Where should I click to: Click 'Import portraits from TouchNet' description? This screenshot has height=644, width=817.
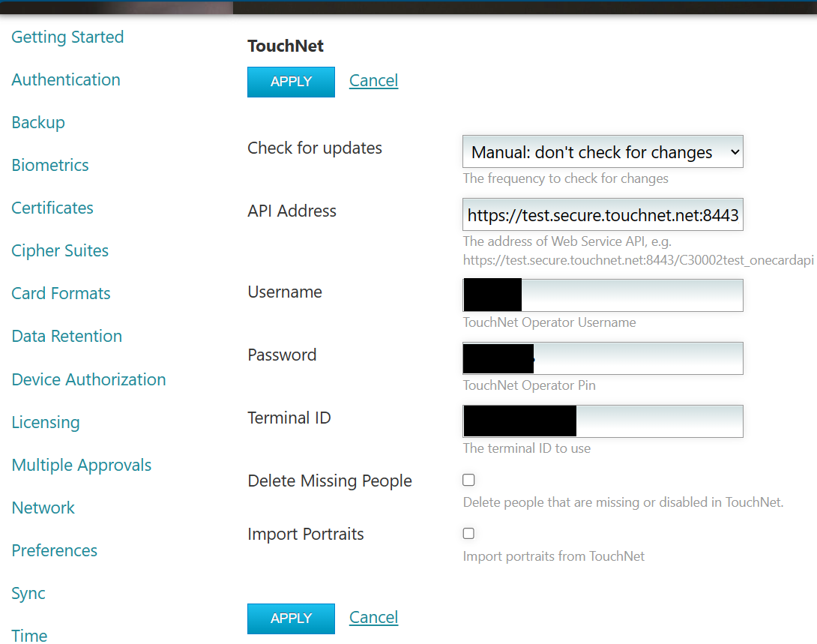553,556
